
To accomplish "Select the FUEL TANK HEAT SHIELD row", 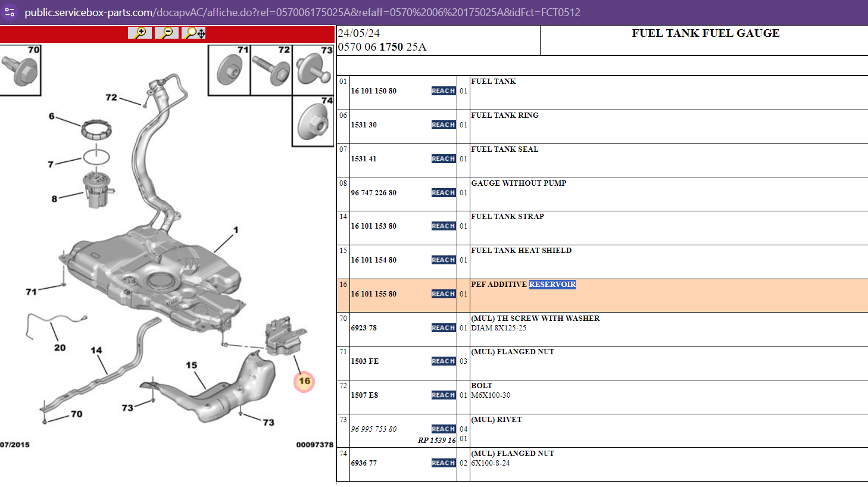I will pos(602,261).
